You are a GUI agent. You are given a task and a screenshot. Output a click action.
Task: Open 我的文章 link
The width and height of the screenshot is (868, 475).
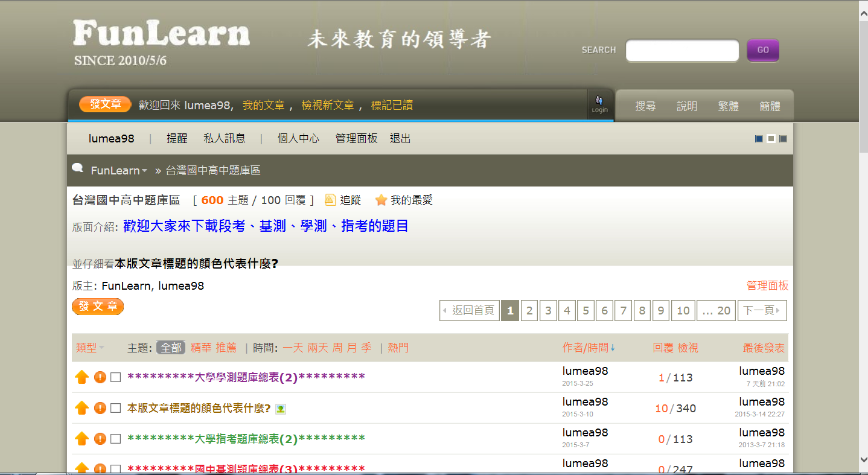[264, 105]
